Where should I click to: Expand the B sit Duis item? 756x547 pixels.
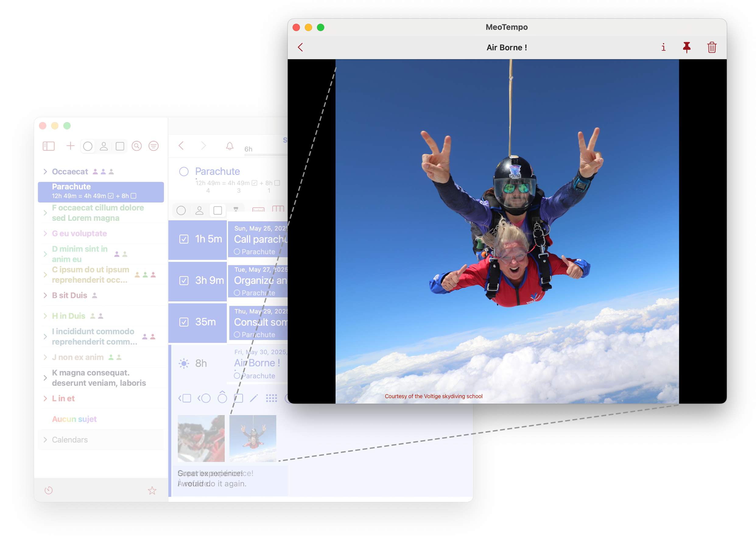45,295
